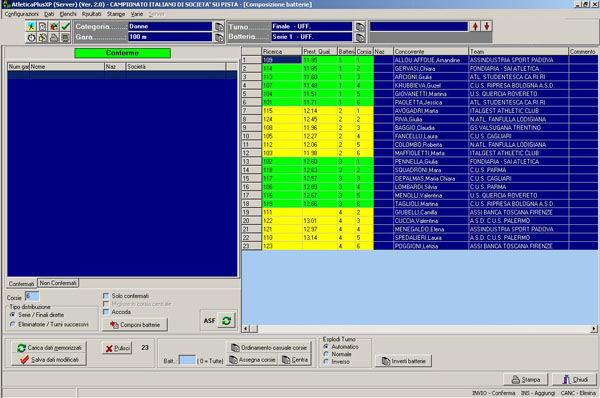The height and width of the screenshot is (398, 600).
Task: Select row GERVASI, Chiara
Action: [420, 69]
